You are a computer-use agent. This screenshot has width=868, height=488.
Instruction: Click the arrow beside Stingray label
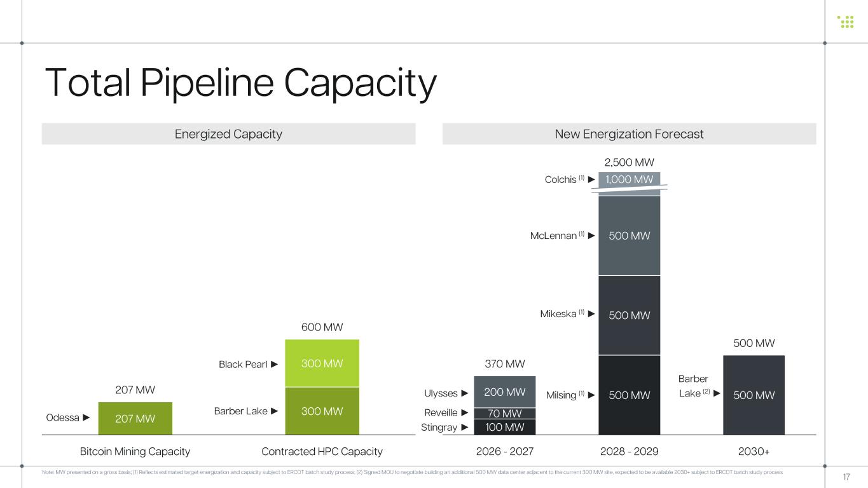pos(465,428)
